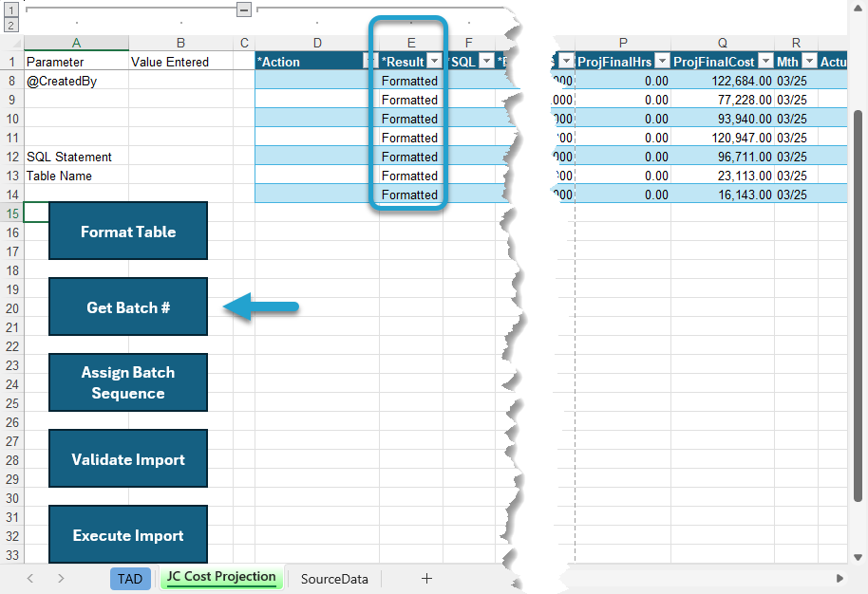The width and height of the screenshot is (868, 594).
Task: Add a new sheet with plus icon
Action: (426, 579)
